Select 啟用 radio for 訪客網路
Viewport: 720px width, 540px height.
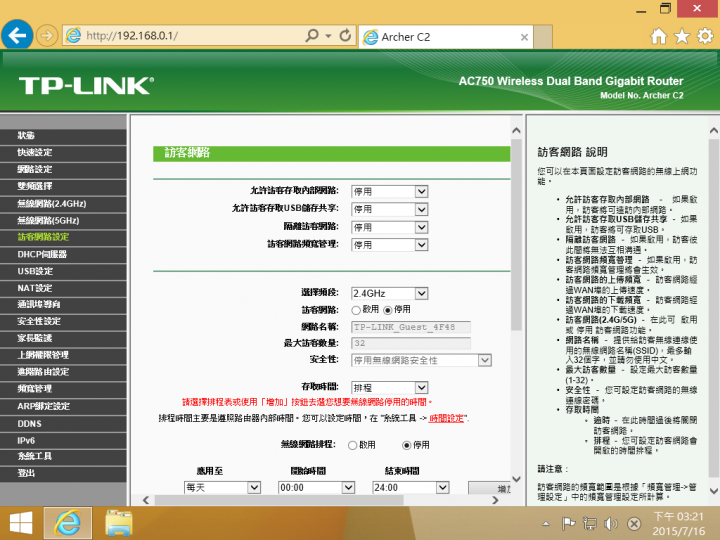[x=355, y=310]
